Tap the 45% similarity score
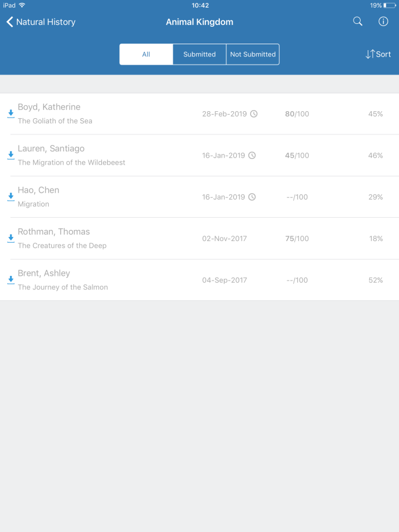 376,114
